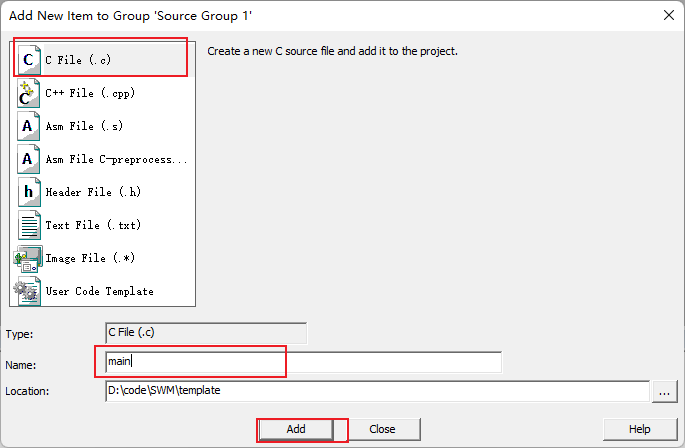Browse location with the ellipsis button
685x448 pixels.
pyautogui.click(x=664, y=391)
